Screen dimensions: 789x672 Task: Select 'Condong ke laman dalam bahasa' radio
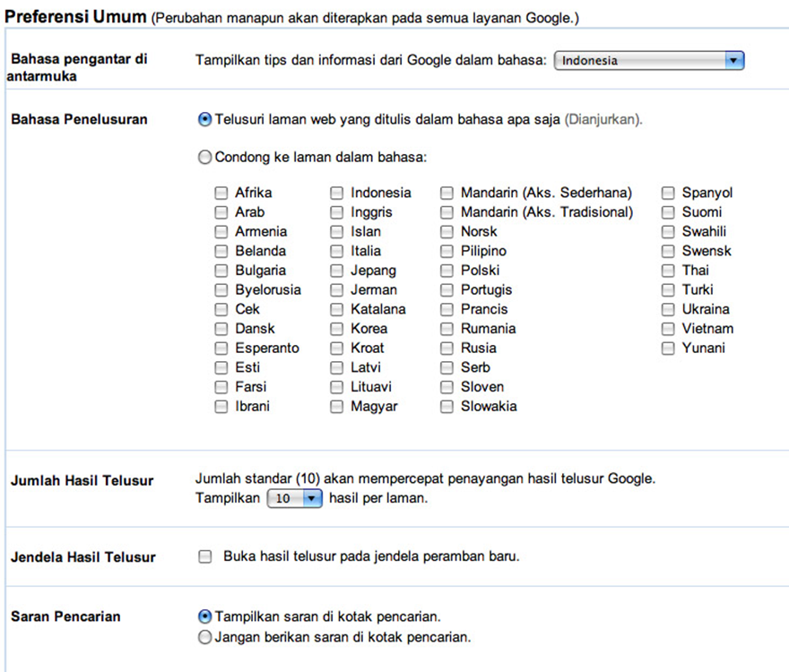[204, 158]
